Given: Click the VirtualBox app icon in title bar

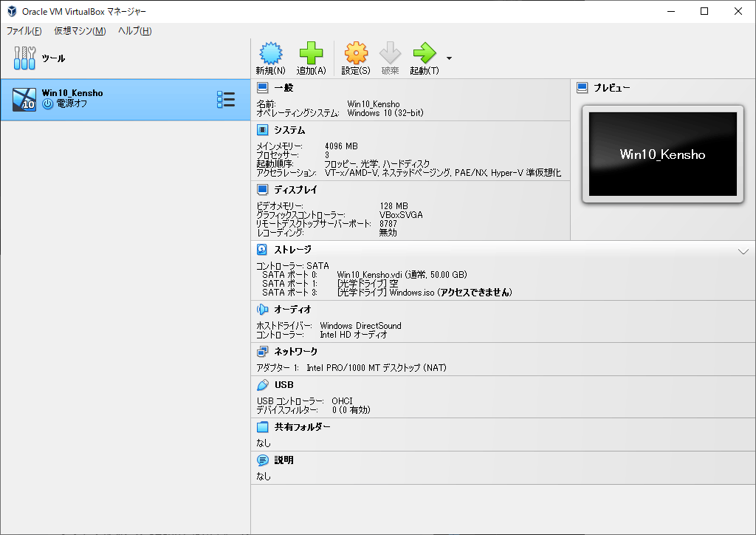Looking at the screenshot, I should (12, 11).
